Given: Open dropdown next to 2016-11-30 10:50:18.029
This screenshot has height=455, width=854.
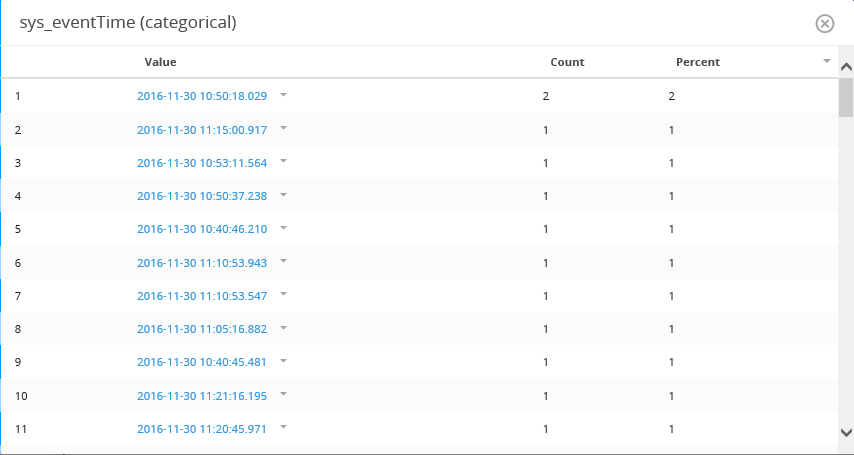Looking at the screenshot, I should click(x=283, y=95).
